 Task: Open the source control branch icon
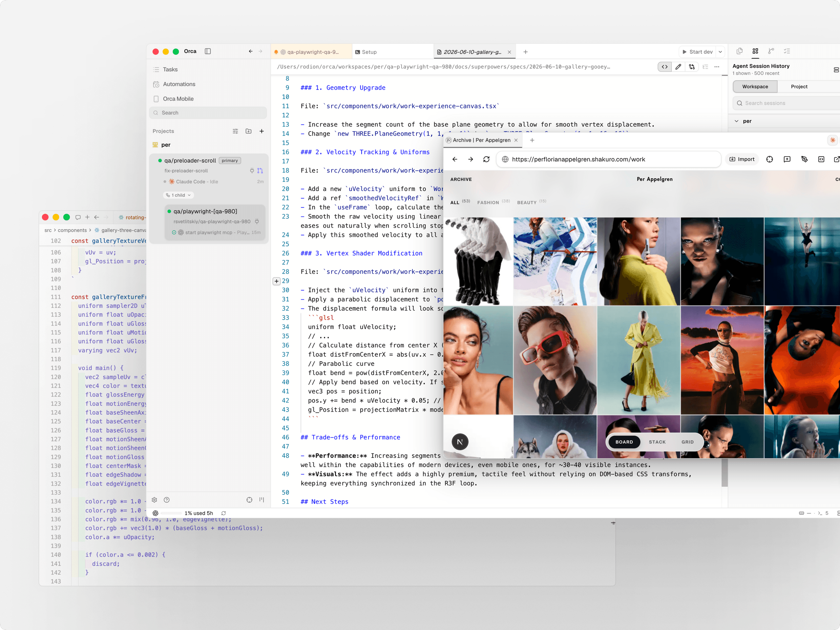(771, 51)
